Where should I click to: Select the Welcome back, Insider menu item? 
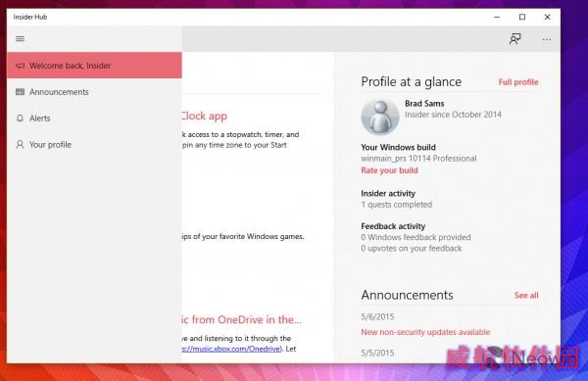point(94,66)
